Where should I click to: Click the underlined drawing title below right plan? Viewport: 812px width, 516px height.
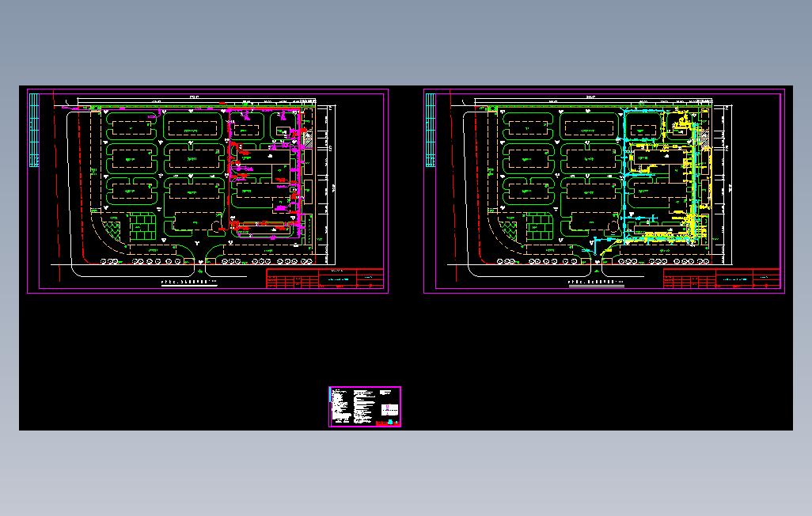(x=595, y=283)
